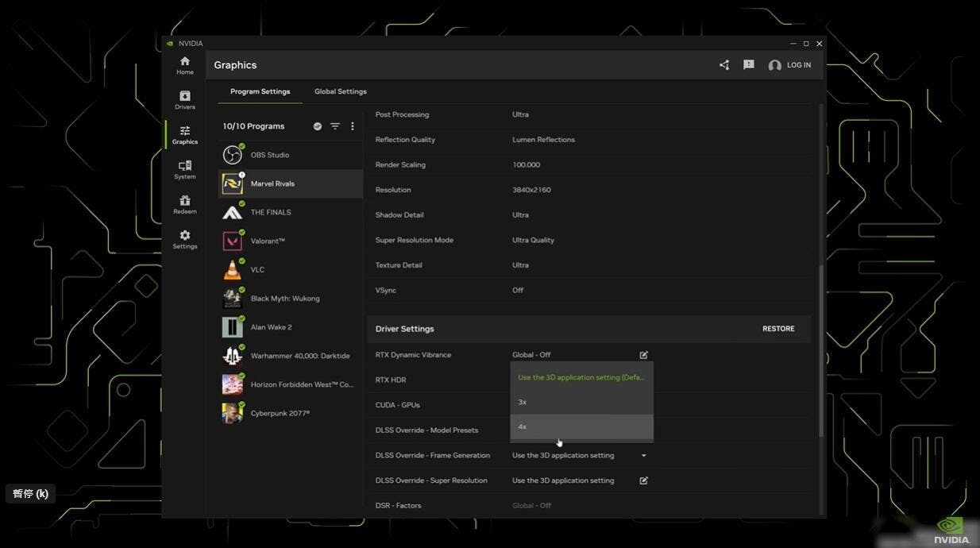980x548 pixels.
Task: Click the CUDA - GPUs setting label
Action: coord(397,405)
